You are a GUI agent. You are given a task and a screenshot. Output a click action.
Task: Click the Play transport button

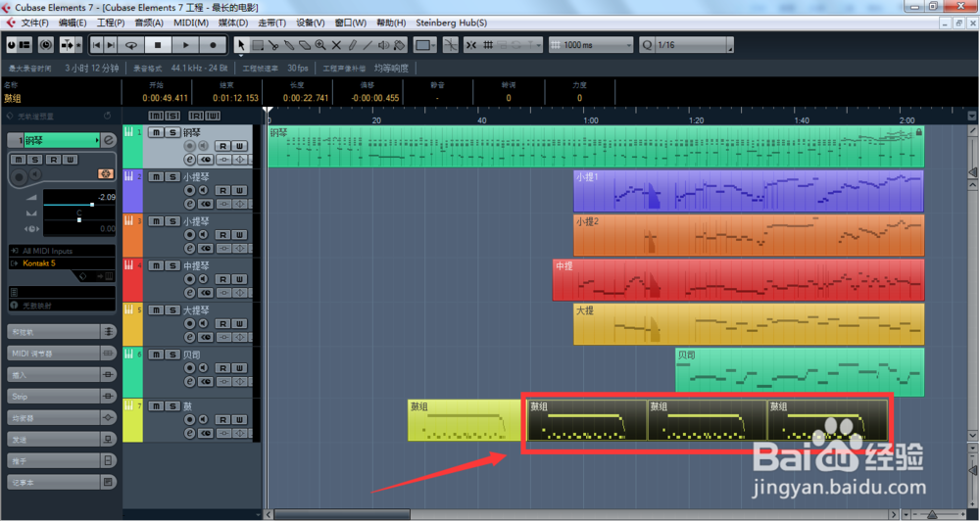pyautogui.click(x=185, y=45)
